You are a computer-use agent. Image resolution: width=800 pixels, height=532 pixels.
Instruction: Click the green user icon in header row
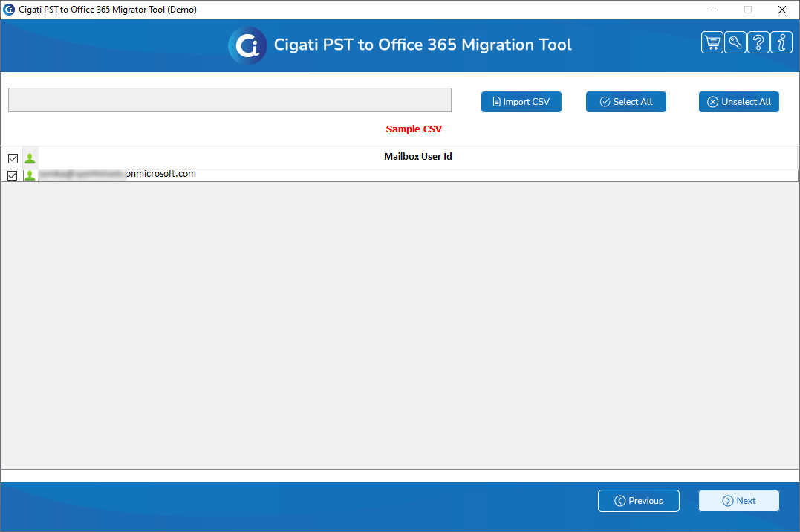(x=30, y=158)
